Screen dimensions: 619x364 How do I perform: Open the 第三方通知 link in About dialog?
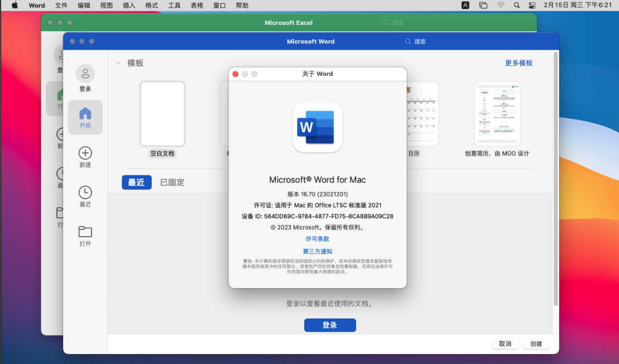point(318,251)
